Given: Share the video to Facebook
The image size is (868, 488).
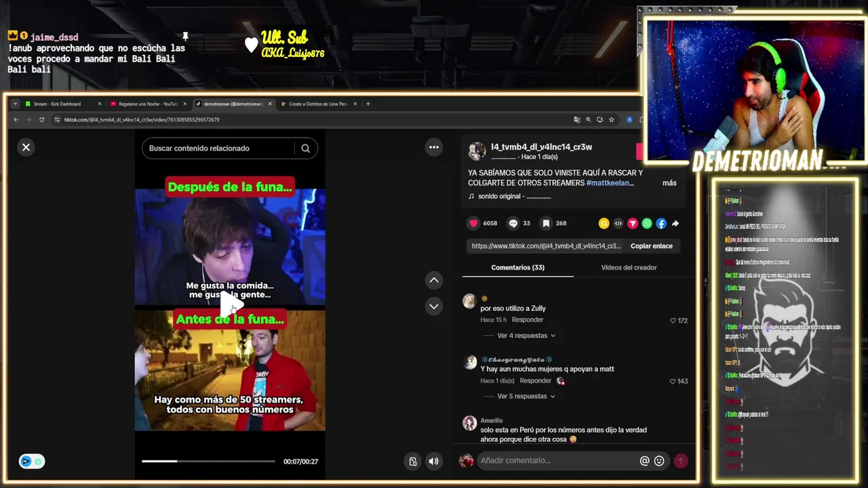Looking at the screenshot, I should 661,223.
